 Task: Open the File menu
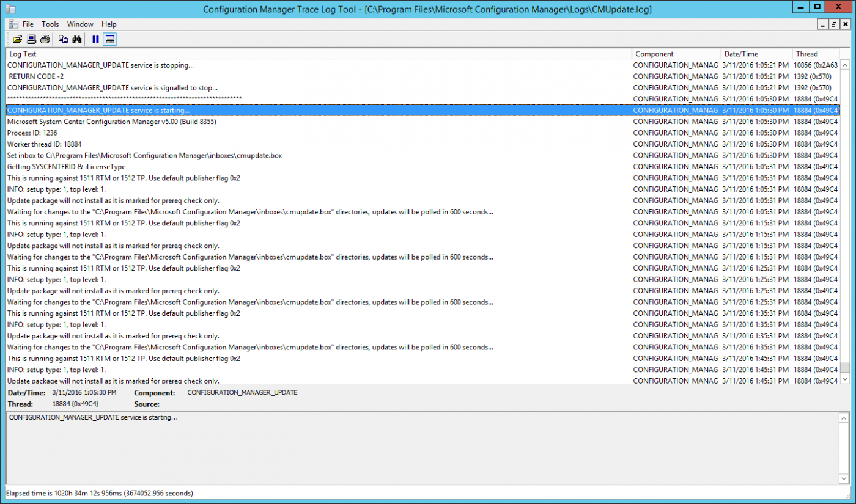(x=28, y=24)
